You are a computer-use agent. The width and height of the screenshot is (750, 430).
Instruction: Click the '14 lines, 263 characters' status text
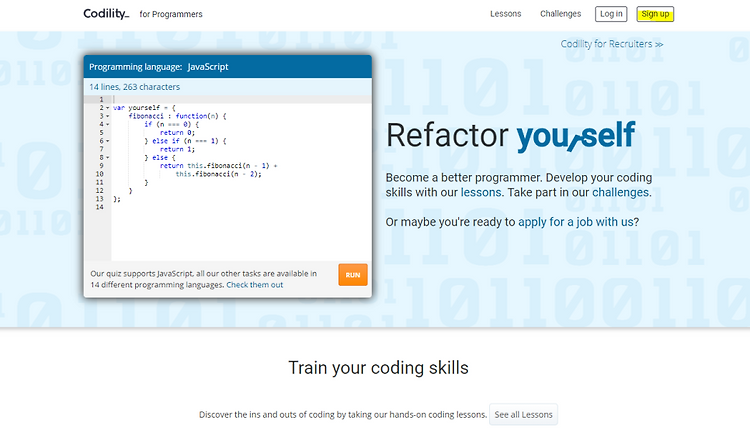click(x=135, y=87)
